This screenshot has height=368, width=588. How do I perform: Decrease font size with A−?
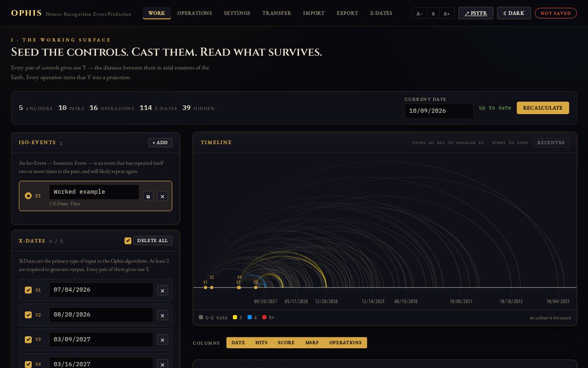(419, 13)
